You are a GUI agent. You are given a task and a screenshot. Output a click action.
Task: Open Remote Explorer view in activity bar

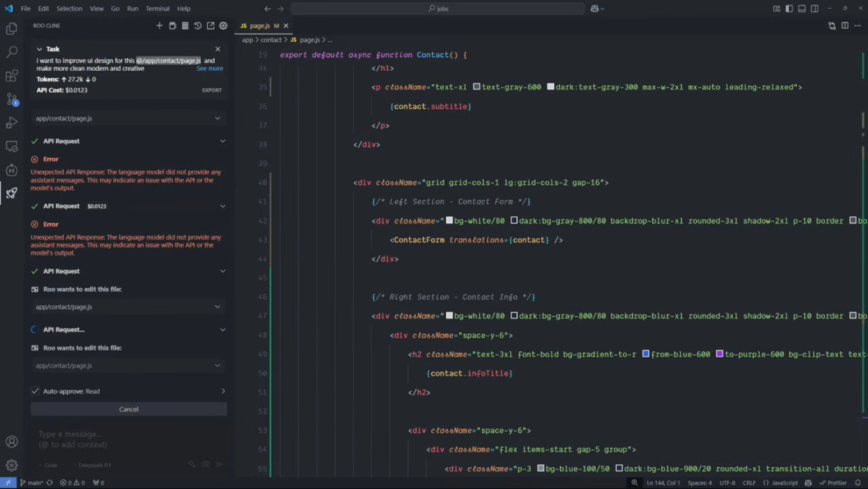(x=11, y=146)
